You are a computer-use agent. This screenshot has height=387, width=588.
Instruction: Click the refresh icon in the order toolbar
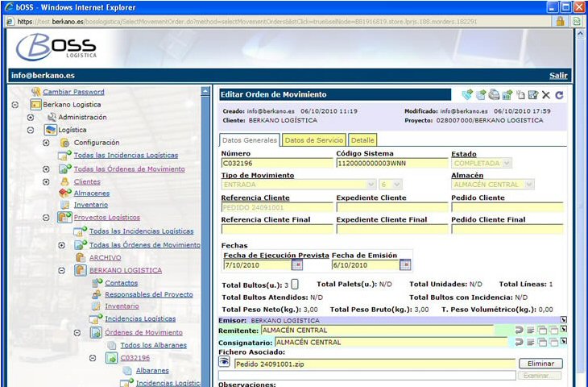coord(559,95)
